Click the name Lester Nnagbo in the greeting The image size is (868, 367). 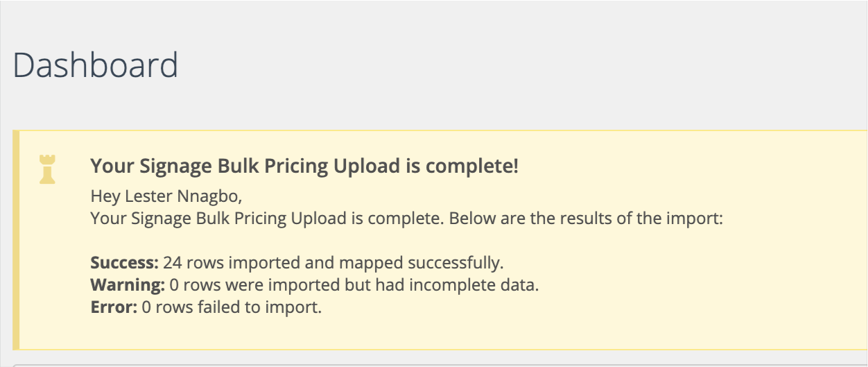[x=182, y=197]
